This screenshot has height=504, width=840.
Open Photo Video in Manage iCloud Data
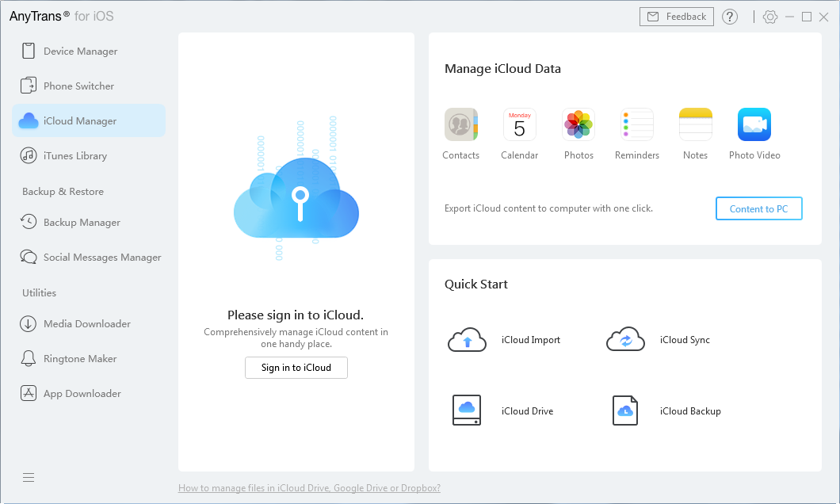click(x=754, y=124)
